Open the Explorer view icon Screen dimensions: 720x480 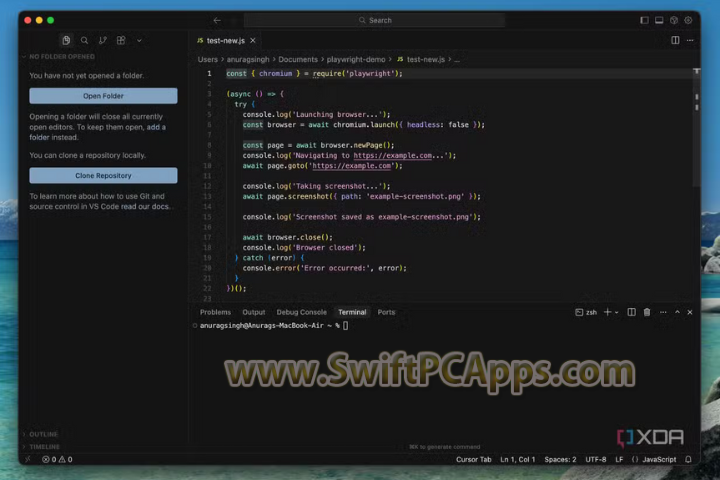(66, 40)
